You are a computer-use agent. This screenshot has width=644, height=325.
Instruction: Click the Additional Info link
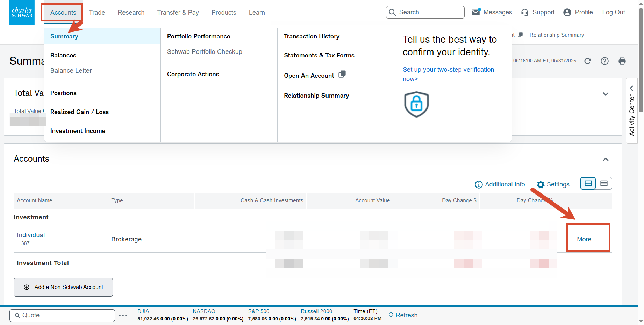point(505,184)
